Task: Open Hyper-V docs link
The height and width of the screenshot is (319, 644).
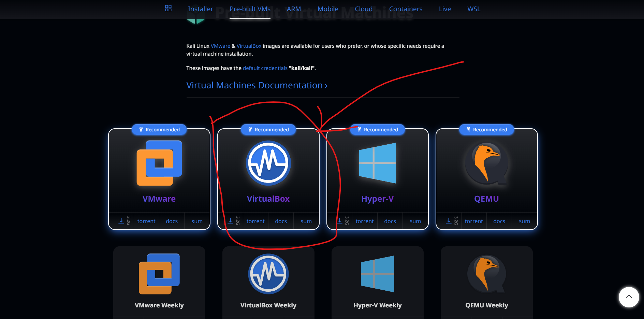Action: pos(390,221)
